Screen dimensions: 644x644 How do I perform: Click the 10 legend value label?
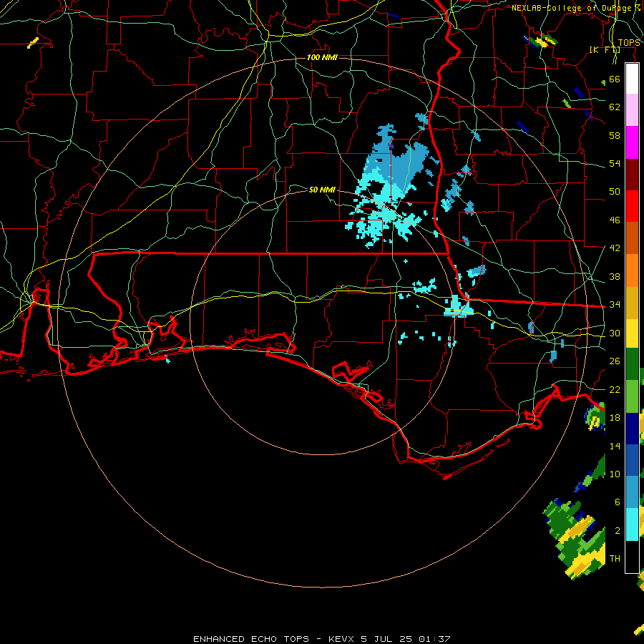coord(615,474)
